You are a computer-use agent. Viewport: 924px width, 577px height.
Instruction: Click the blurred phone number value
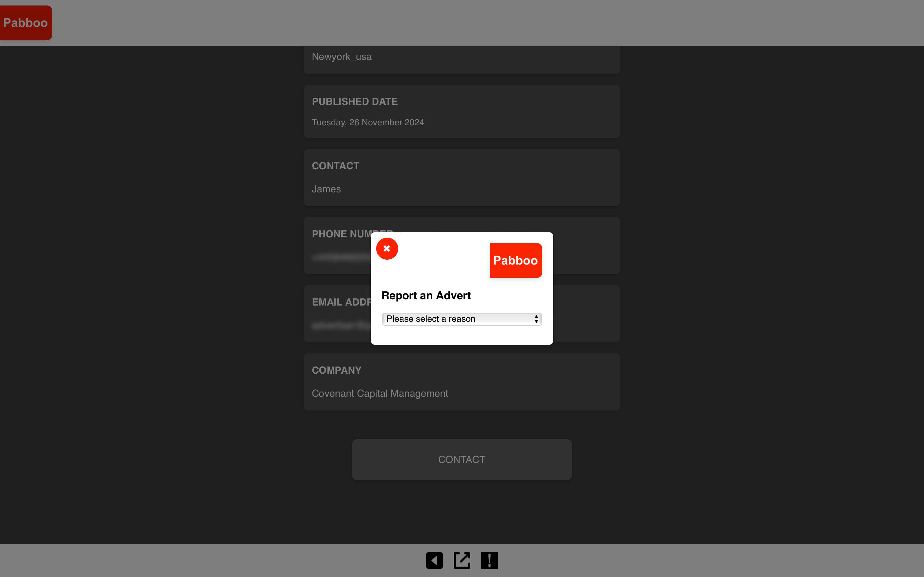[x=340, y=257]
